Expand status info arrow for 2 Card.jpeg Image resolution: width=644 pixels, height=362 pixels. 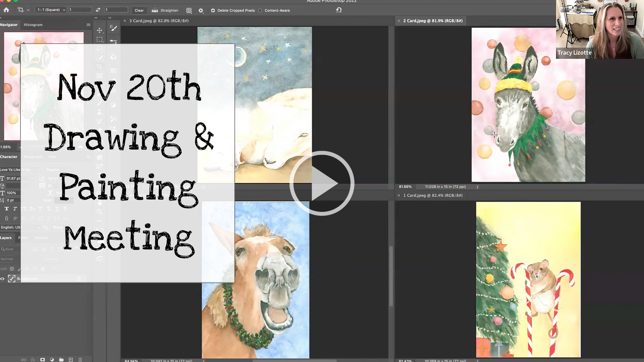pos(477,187)
